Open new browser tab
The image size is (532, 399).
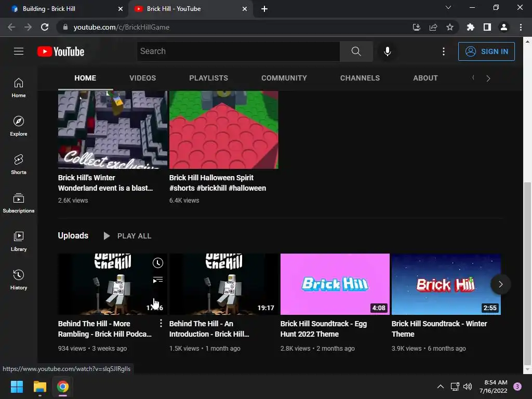(x=264, y=9)
